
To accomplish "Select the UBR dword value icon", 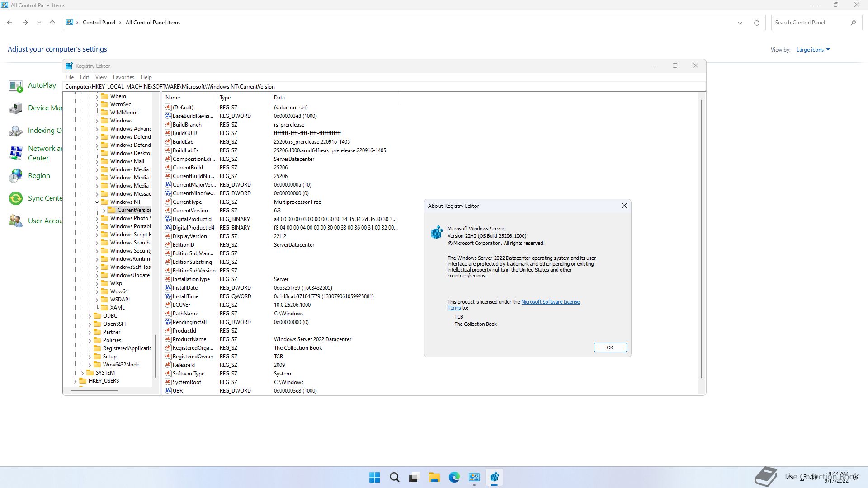I will point(168,391).
